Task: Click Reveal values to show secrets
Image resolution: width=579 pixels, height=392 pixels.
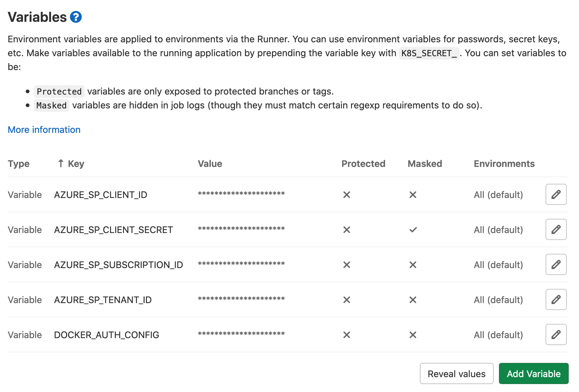Action: (x=456, y=373)
